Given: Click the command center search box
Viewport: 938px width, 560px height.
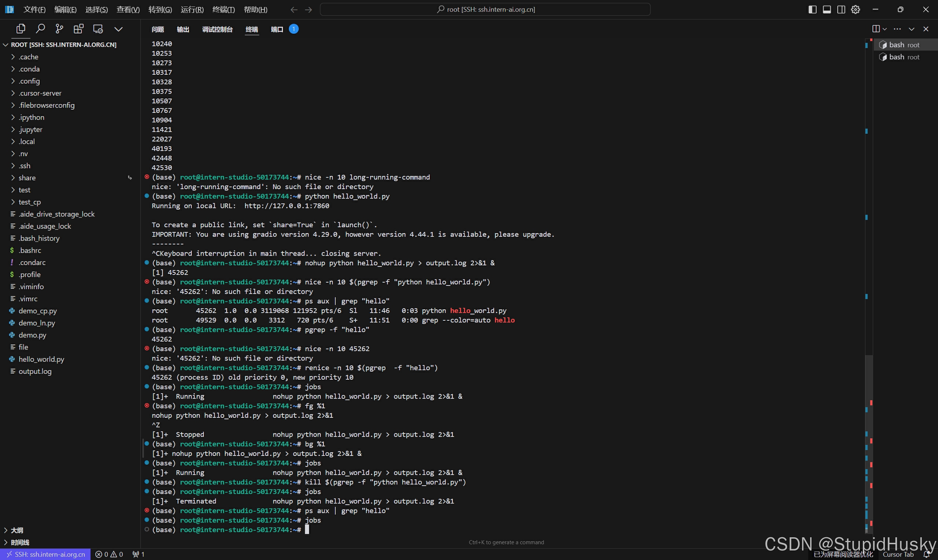Looking at the screenshot, I should (485, 10).
